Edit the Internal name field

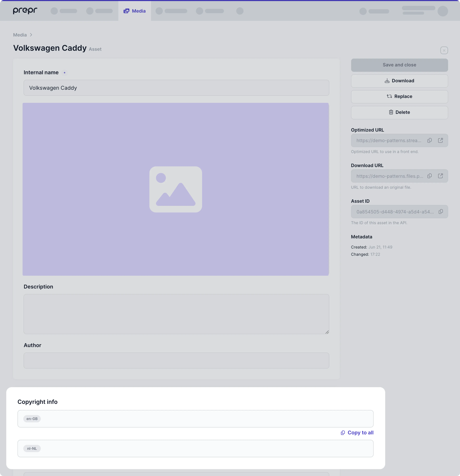(176, 88)
